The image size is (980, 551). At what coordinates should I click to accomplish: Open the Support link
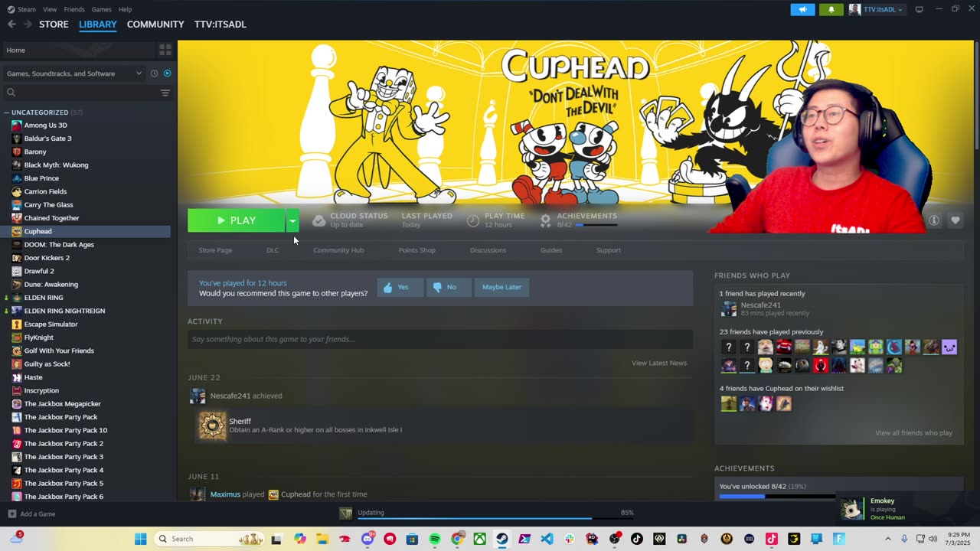click(x=609, y=250)
